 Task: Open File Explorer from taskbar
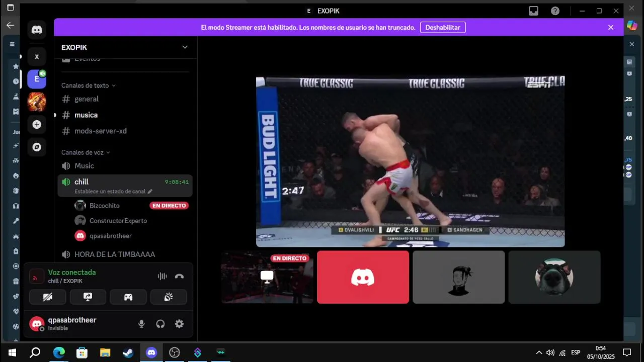[x=105, y=352]
